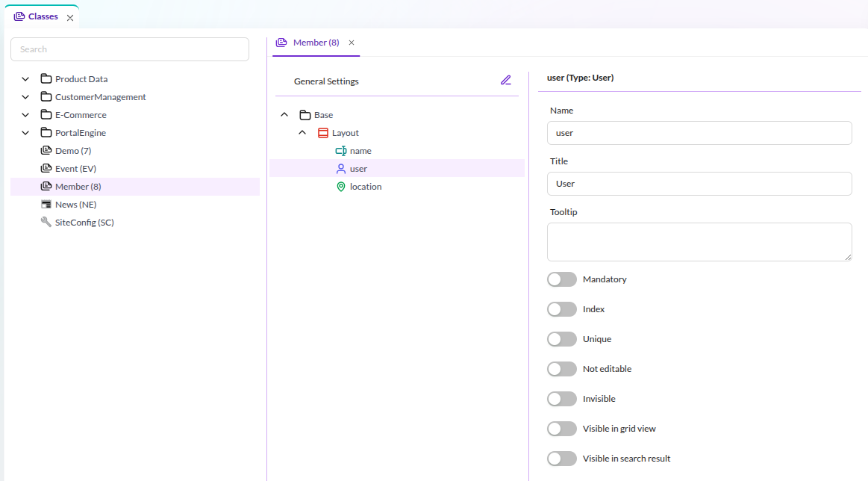Click the user person icon
The image size is (868, 481).
coord(341,169)
